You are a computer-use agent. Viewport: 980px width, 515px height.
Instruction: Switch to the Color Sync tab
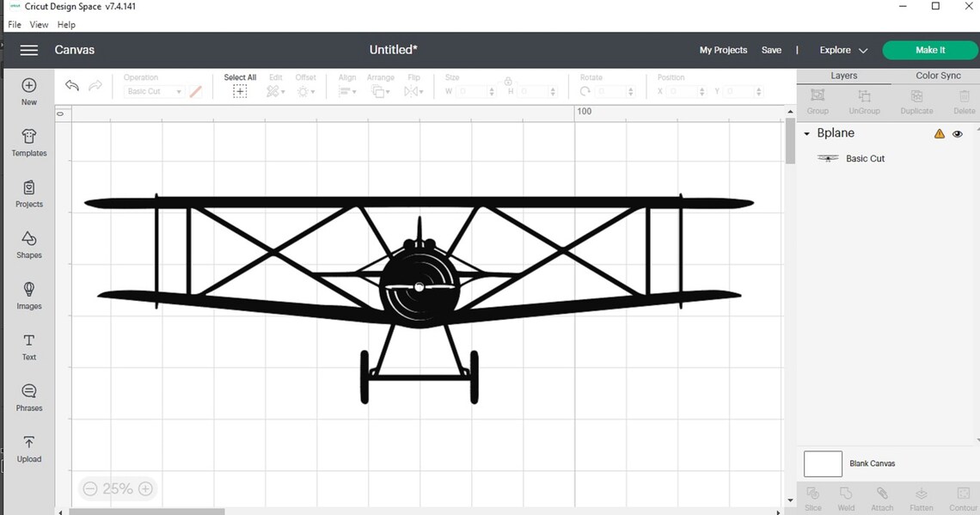point(937,75)
